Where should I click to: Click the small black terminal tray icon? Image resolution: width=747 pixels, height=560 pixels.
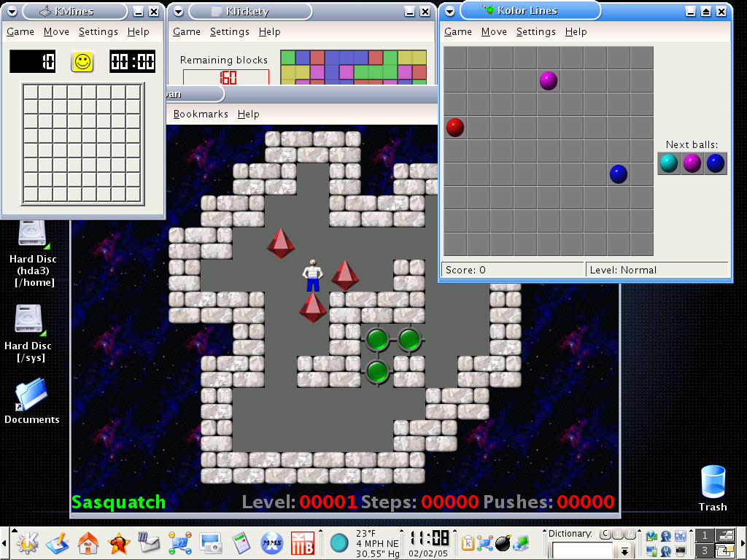click(681, 551)
